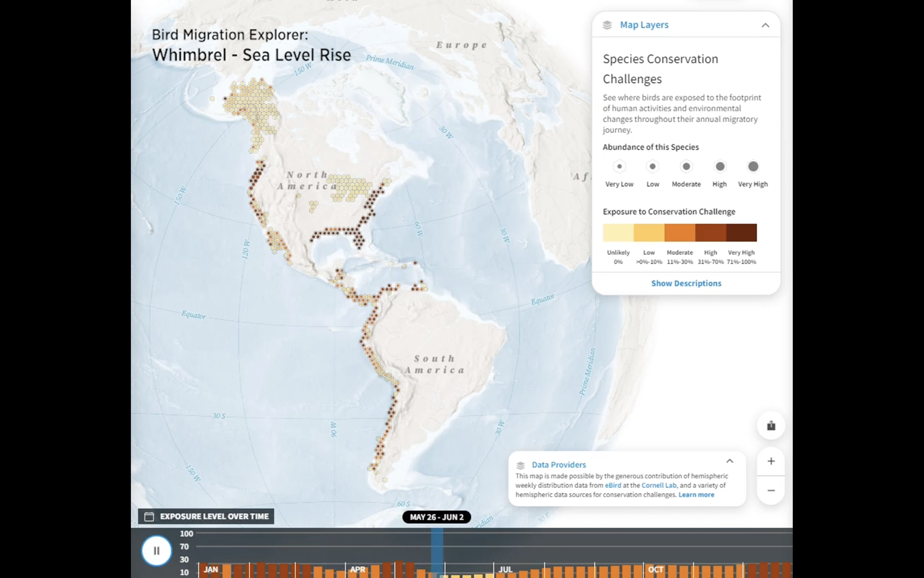Click the Low abundance dot
924x578 pixels.
pos(653,166)
